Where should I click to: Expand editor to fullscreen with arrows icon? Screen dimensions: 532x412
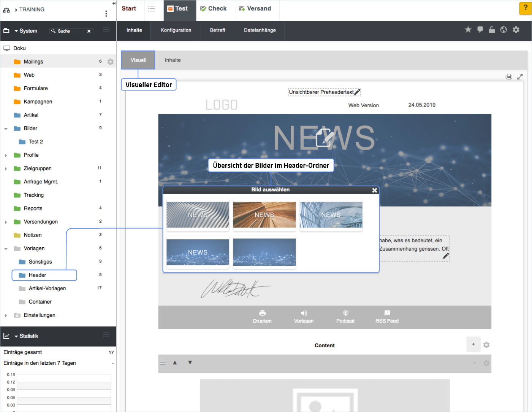coord(520,77)
